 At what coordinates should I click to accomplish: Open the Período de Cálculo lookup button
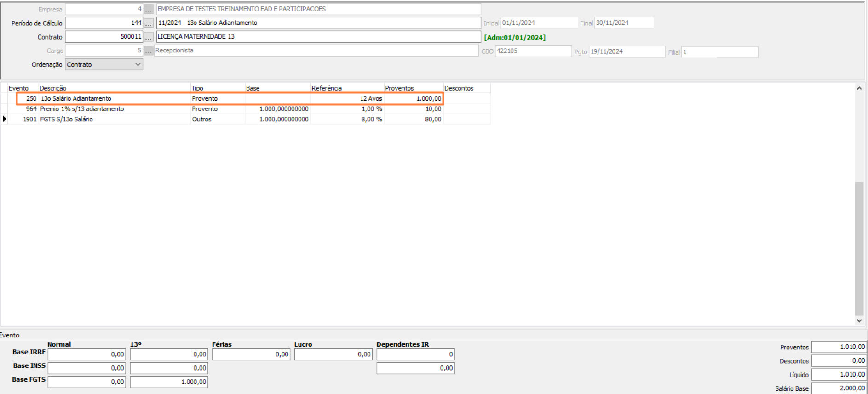point(148,23)
